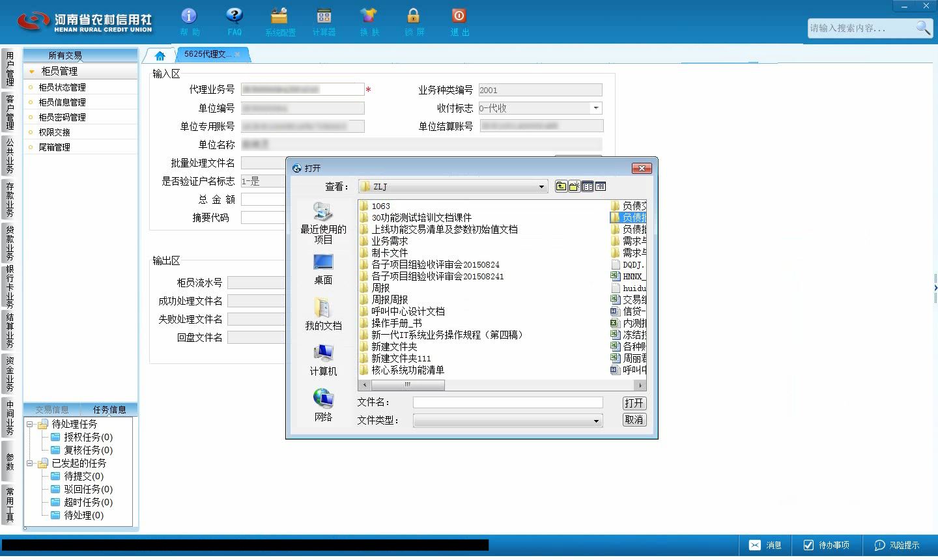This screenshot has height=560, width=938.
Task: Switch open dialog to details view
Action: (x=601, y=186)
